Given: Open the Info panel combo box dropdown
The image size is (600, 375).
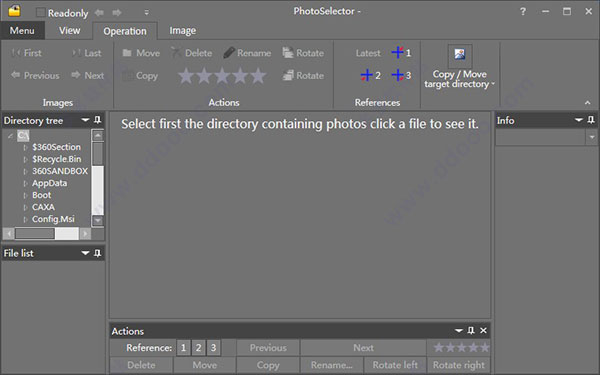Looking at the screenshot, I should pos(592,137).
